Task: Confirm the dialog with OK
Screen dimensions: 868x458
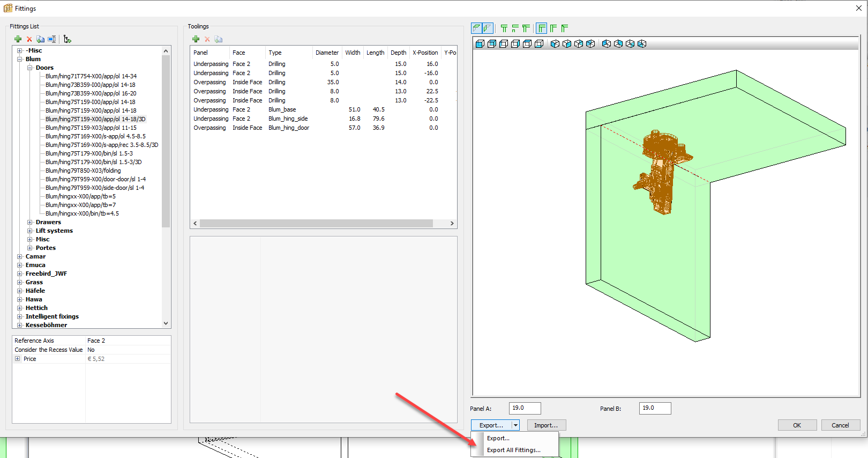Action: pyautogui.click(x=797, y=425)
